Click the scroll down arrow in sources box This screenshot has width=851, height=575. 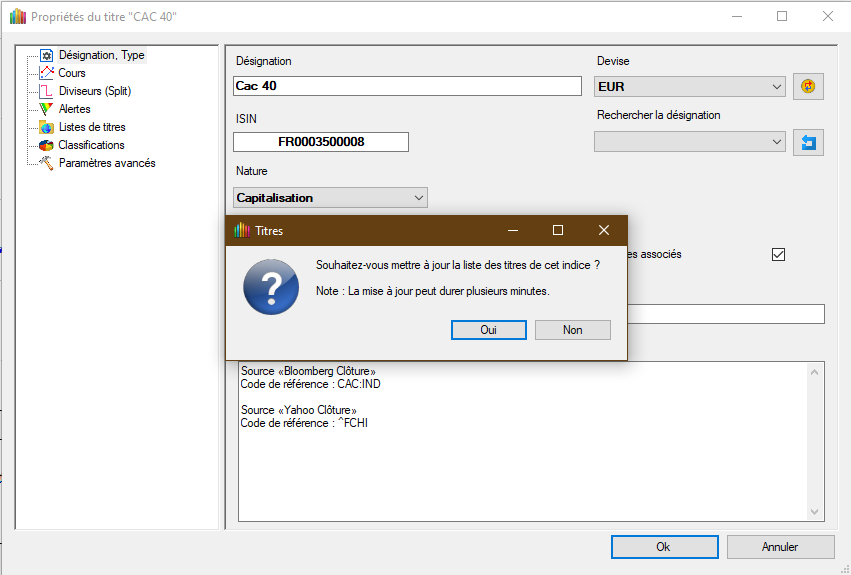(x=814, y=511)
